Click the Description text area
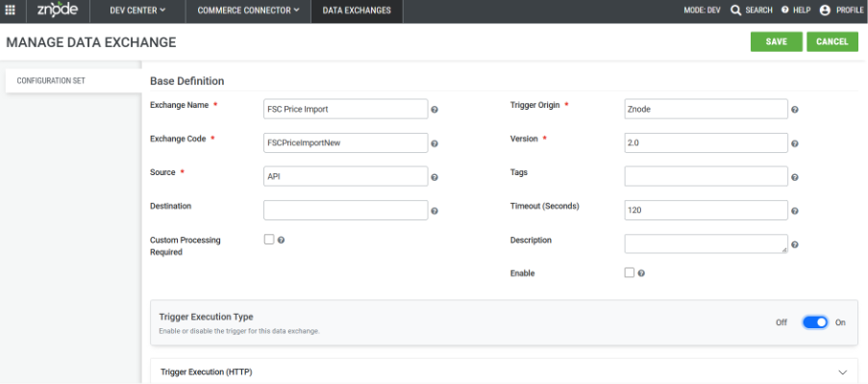 [x=706, y=243]
